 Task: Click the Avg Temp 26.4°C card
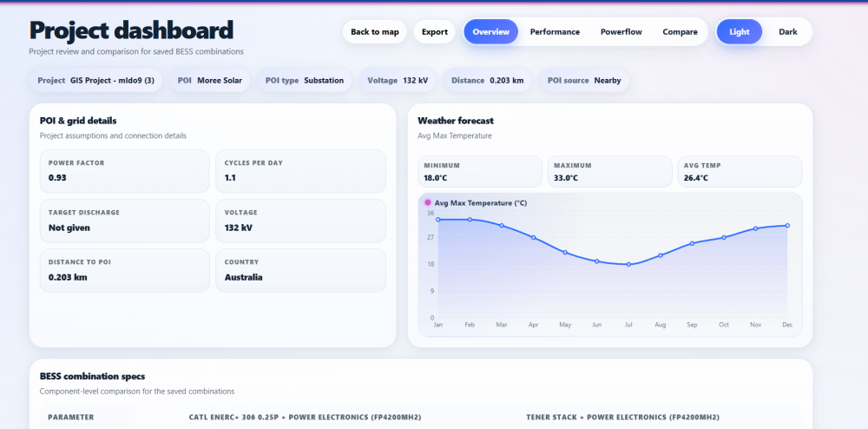[740, 172]
